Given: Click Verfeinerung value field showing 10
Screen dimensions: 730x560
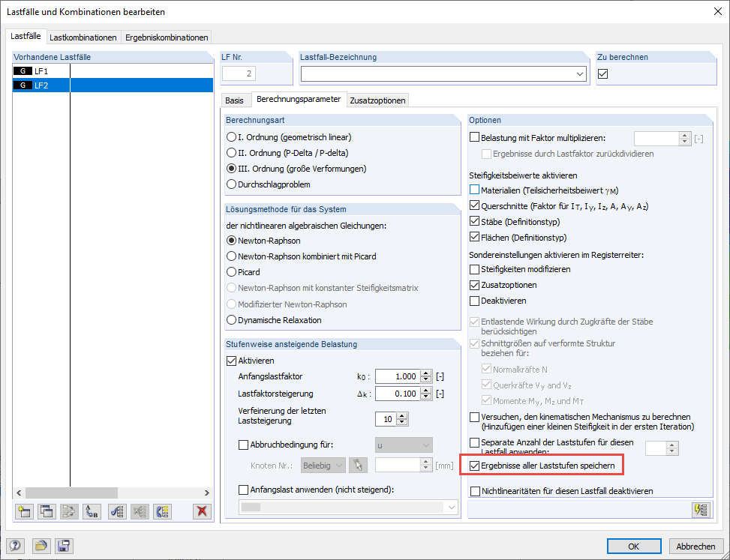Looking at the screenshot, I should pos(386,419).
